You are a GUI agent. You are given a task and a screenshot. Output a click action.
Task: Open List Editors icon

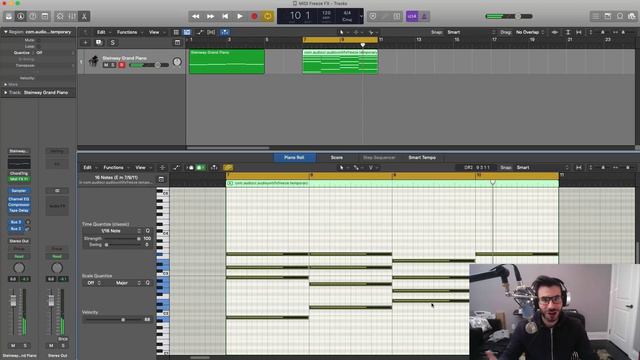[x=596, y=16]
